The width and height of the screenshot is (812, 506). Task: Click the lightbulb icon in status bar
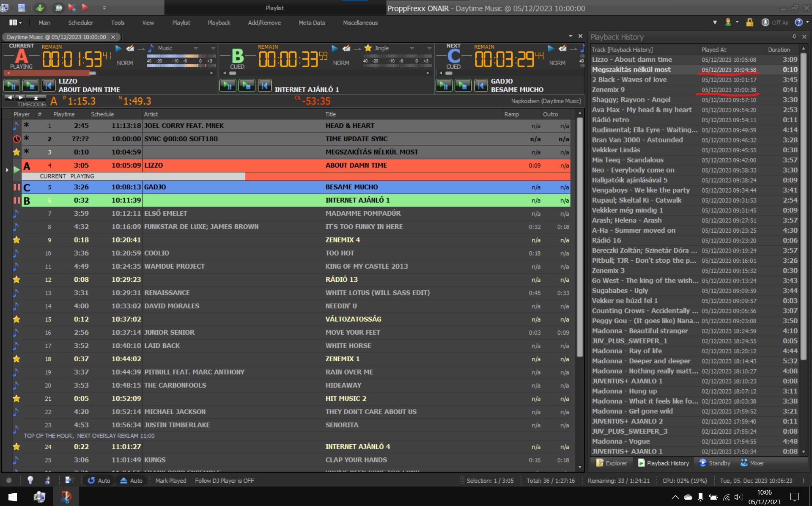pyautogui.click(x=30, y=480)
